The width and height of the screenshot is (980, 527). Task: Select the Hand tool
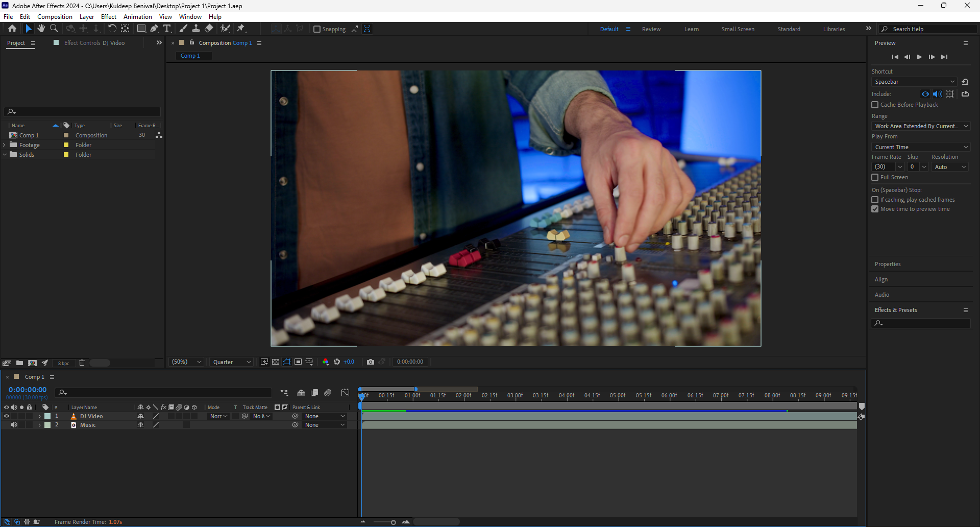pyautogui.click(x=41, y=29)
